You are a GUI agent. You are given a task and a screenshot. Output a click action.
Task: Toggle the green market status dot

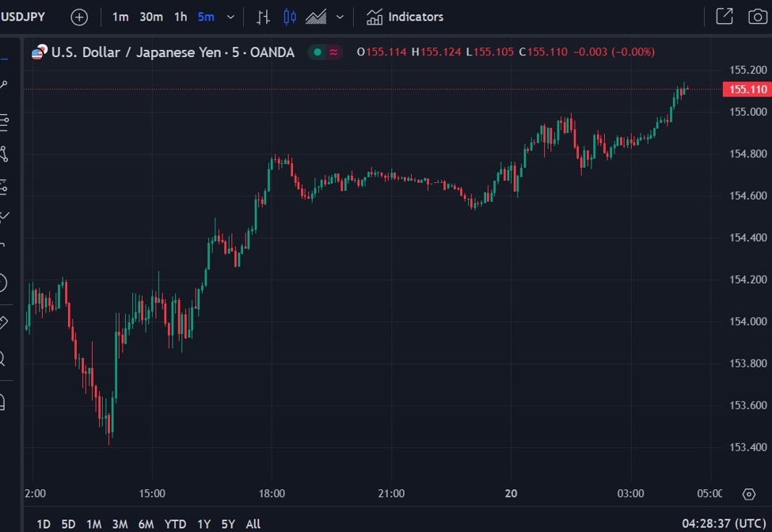(x=316, y=51)
